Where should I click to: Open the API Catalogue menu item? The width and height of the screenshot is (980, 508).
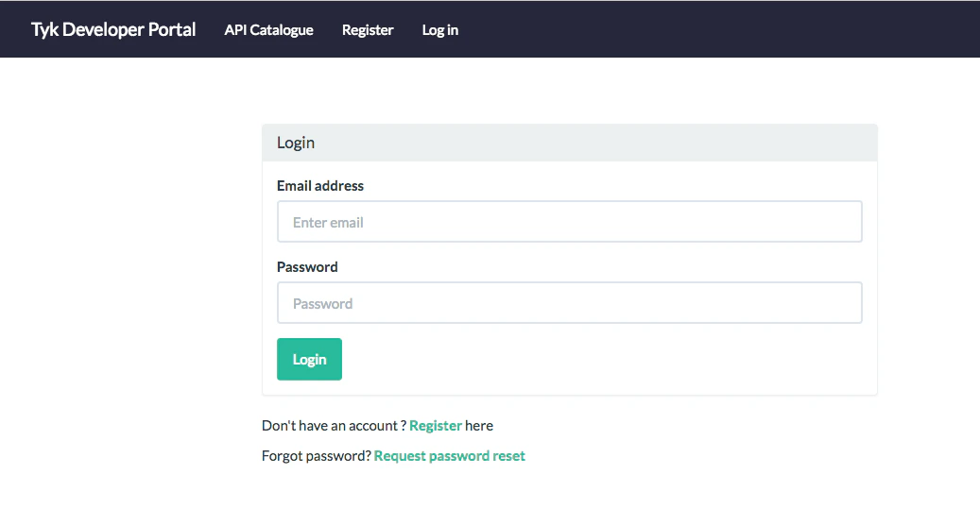pyautogui.click(x=268, y=30)
